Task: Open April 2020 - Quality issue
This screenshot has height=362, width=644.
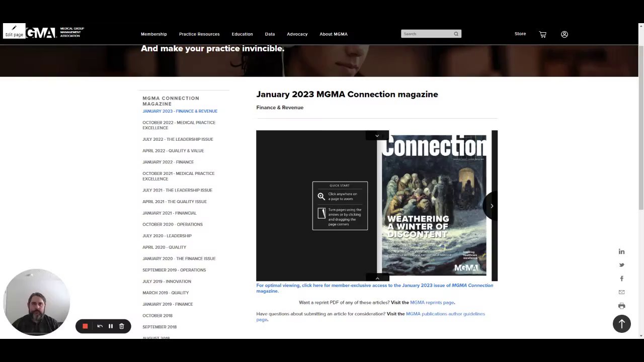Action: pos(164,247)
